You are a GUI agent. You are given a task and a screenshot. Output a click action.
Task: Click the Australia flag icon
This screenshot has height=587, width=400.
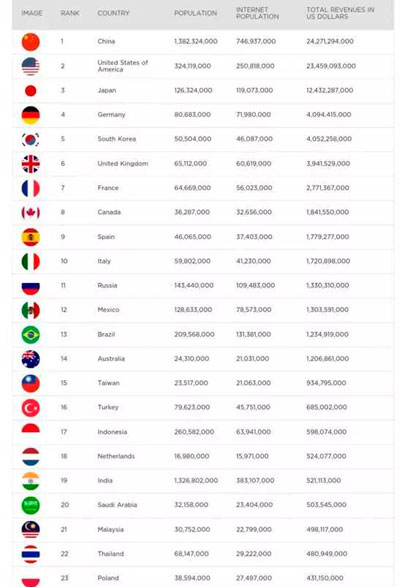coord(30,359)
